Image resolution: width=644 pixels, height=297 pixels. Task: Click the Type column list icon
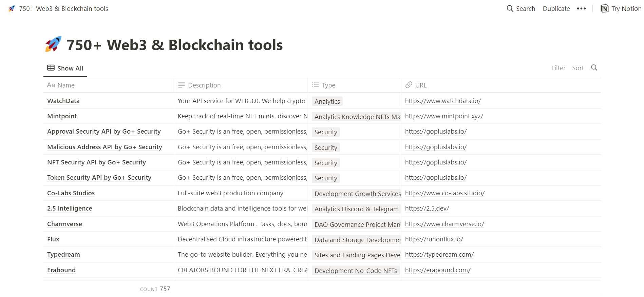(x=316, y=85)
